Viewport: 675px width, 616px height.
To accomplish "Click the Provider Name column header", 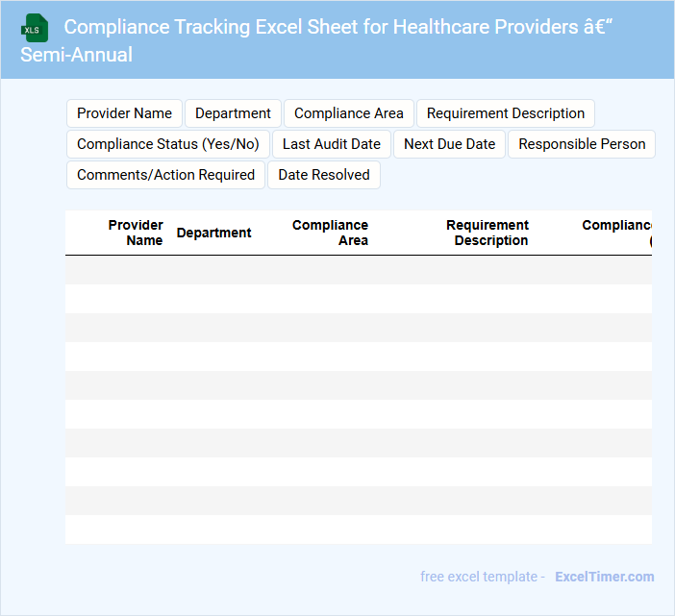I will [136, 233].
